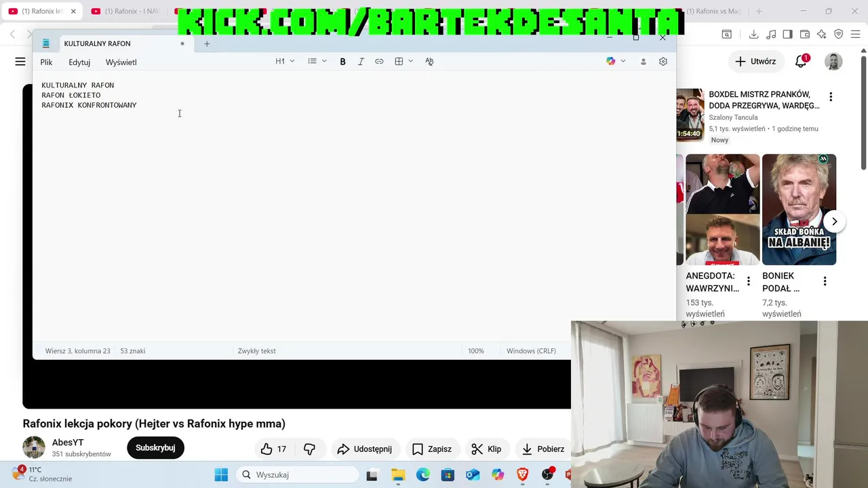The height and width of the screenshot is (488, 868).
Task: Insert a link using Notepad toolbar
Action: click(379, 62)
